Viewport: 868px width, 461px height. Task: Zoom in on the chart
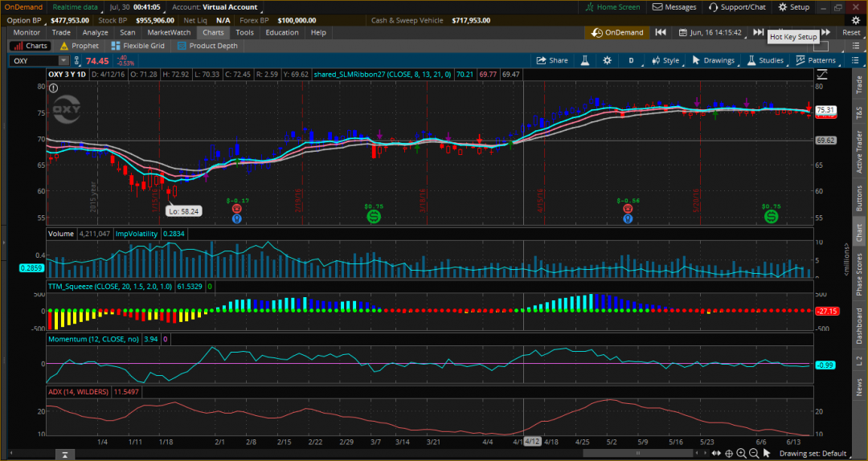click(x=741, y=453)
